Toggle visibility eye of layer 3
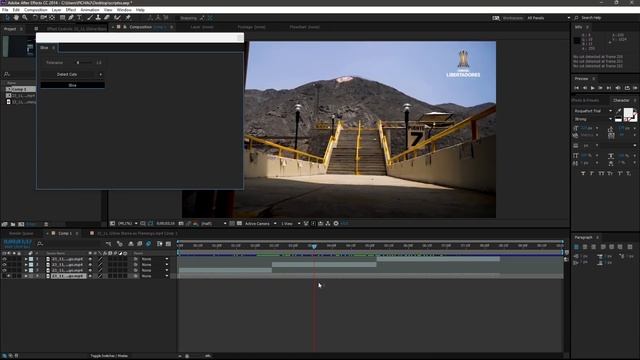640x360 pixels. click(x=4, y=270)
